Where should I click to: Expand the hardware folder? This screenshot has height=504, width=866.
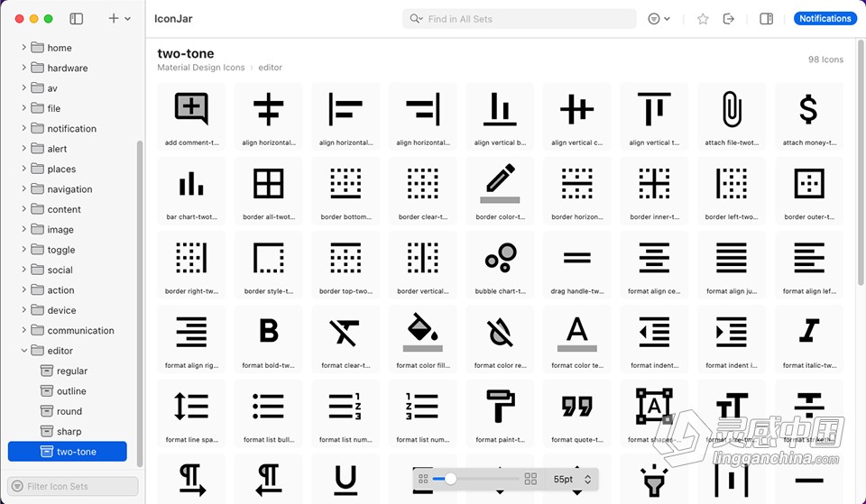click(23, 68)
